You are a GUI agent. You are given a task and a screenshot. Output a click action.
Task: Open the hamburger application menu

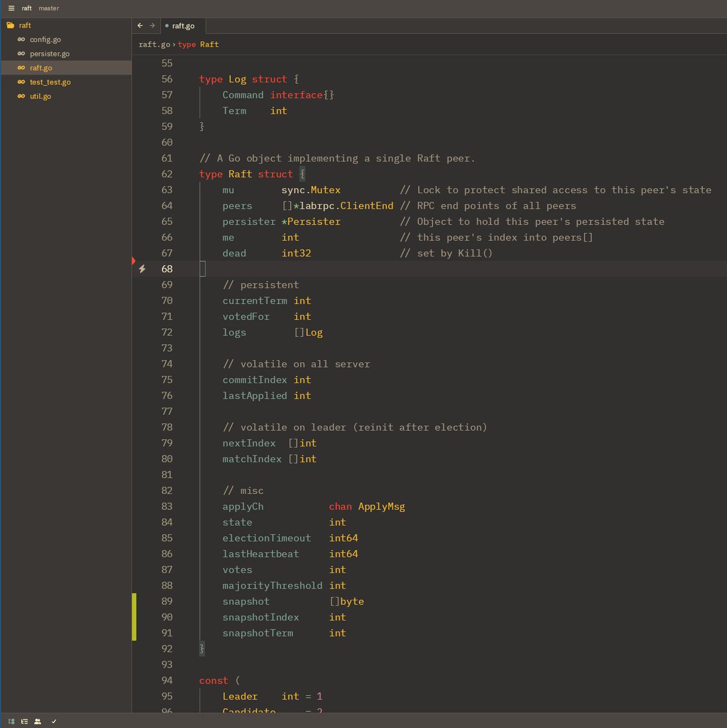(11, 8)
